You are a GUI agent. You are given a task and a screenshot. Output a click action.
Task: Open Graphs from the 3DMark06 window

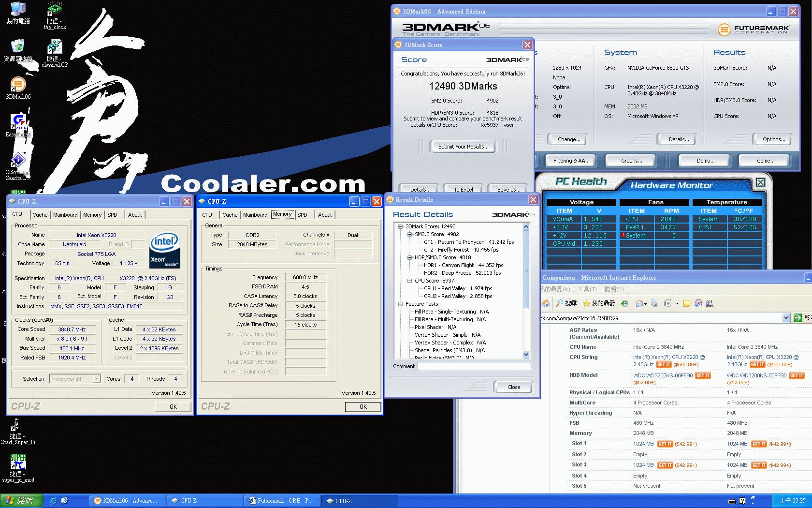(630, 160)
